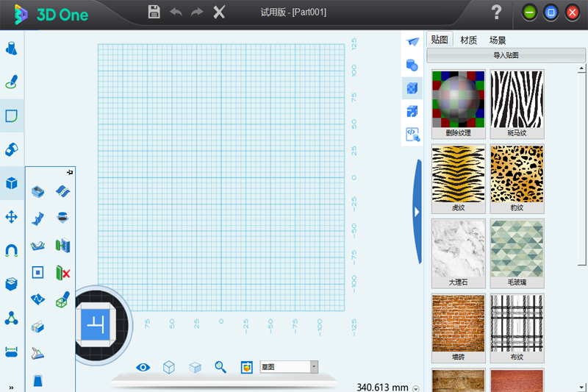Pin the feature flyout panel
Image resolution: width=588 pixels, height=392 pixels.
tap(70, 173)
